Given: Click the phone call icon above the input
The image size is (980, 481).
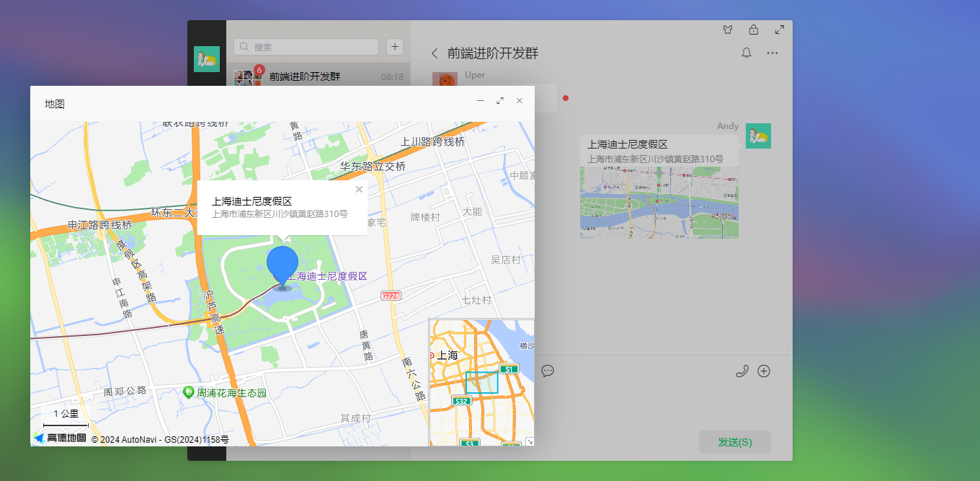Looking at the screenshot, I should coord(741,371).
